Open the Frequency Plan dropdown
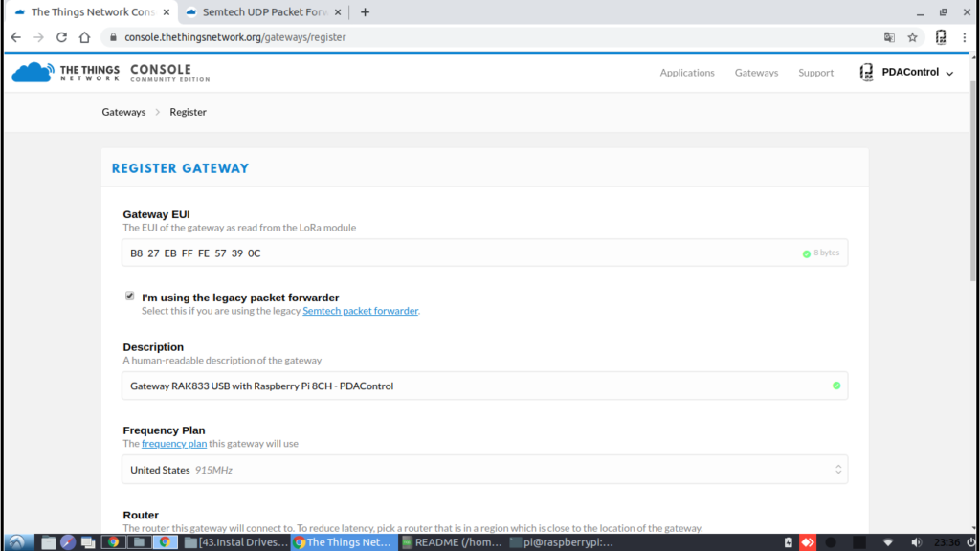Viewport: 980px width, 551px height. tap(484, 469)
